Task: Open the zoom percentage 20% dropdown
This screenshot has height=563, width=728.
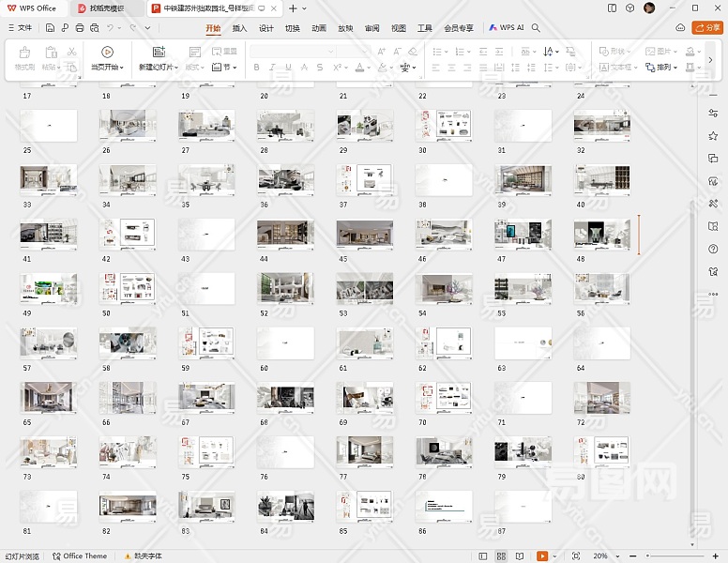Action: click(603, 555)
